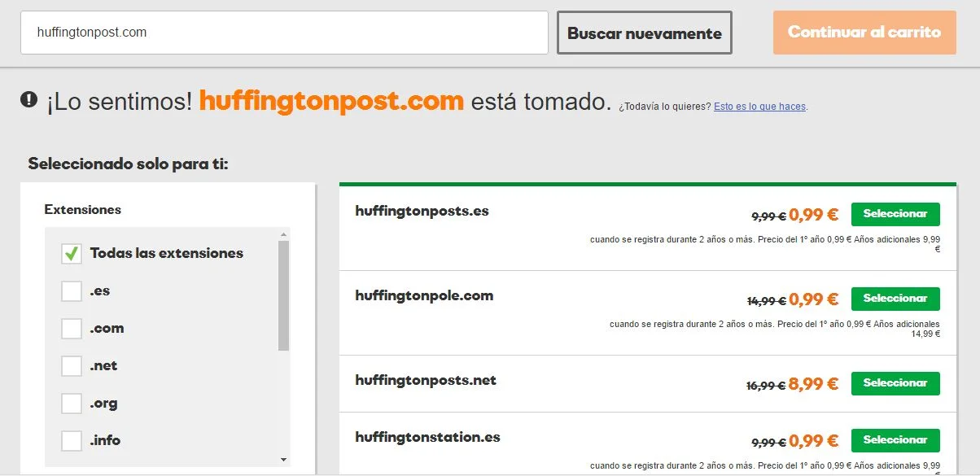Tick the .net extension checkbox
This screenshot has height=476, width=980.
point(72,366)
